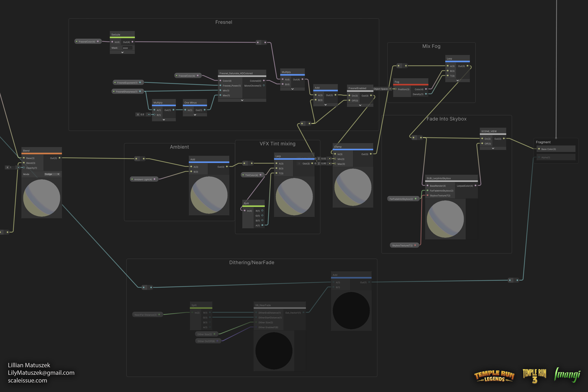Click the Blend node Out(3) output port

click(60, 158)
